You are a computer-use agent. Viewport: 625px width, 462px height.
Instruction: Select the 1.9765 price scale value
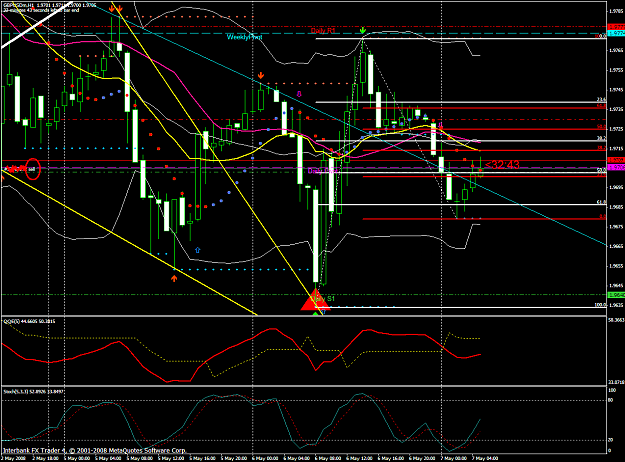point(616,50)
